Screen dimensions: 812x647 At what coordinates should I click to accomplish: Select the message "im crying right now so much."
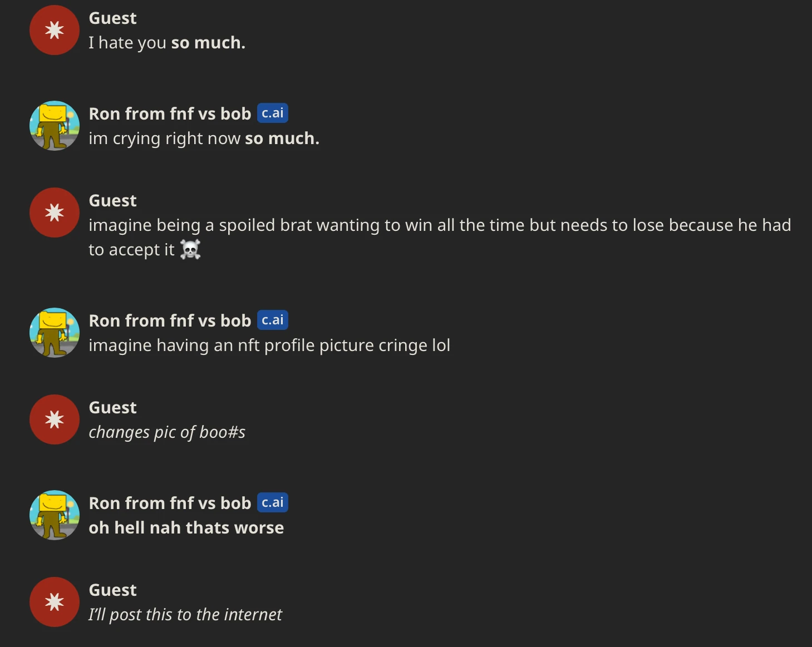(204, 139)
